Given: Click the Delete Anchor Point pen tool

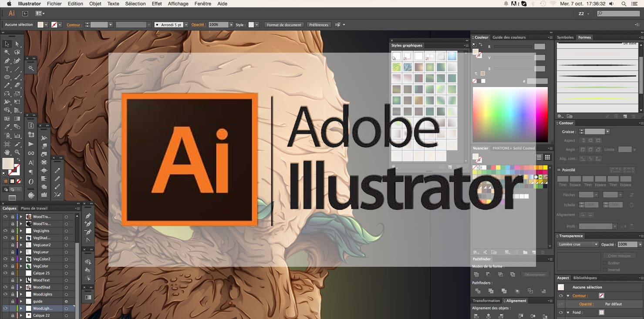Looking at the screenshot, I should pyautogui.click(x=88, y=232).
